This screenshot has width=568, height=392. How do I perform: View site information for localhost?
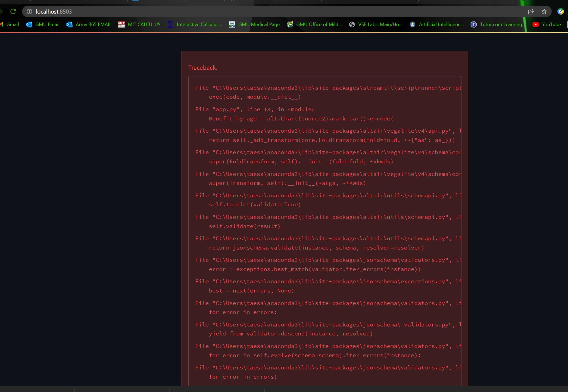tap(29, 11)
